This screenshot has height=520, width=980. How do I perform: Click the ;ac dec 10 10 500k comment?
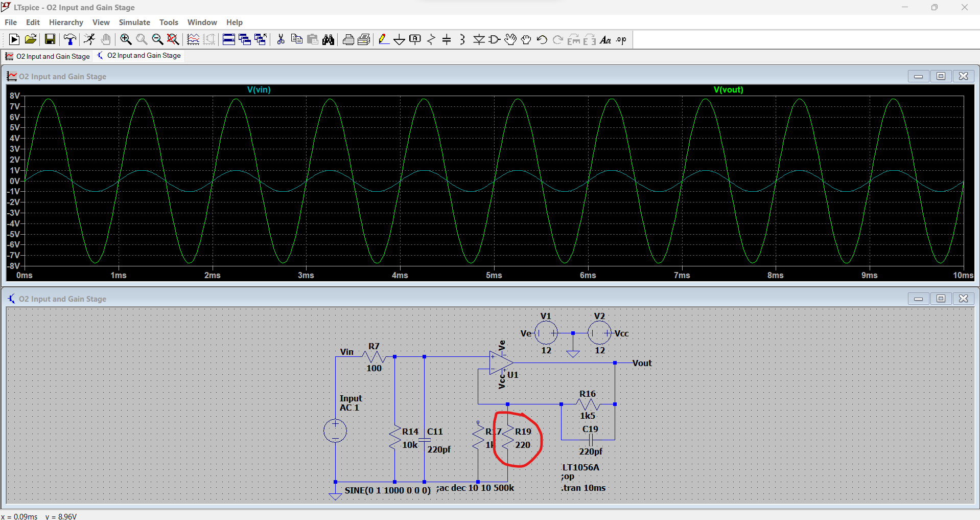pyautogui.click(x=475, y=488)
